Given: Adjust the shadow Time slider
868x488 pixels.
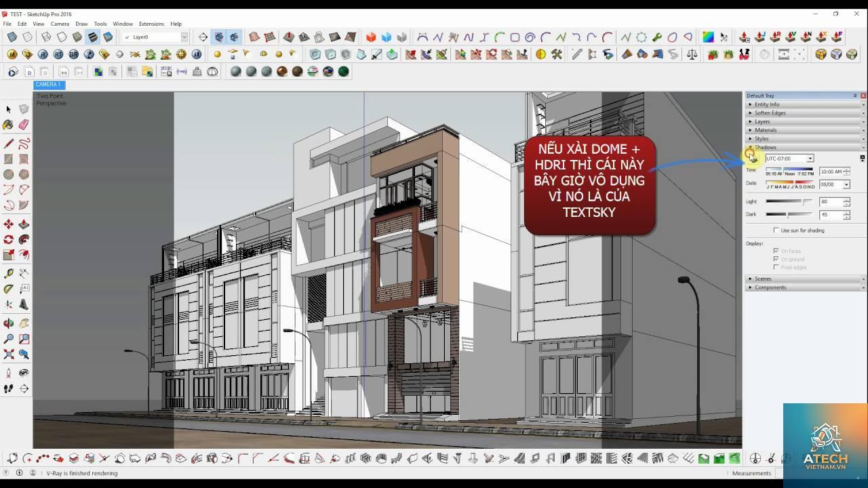Looking at the screenshot, I should [x=789, y=171].
